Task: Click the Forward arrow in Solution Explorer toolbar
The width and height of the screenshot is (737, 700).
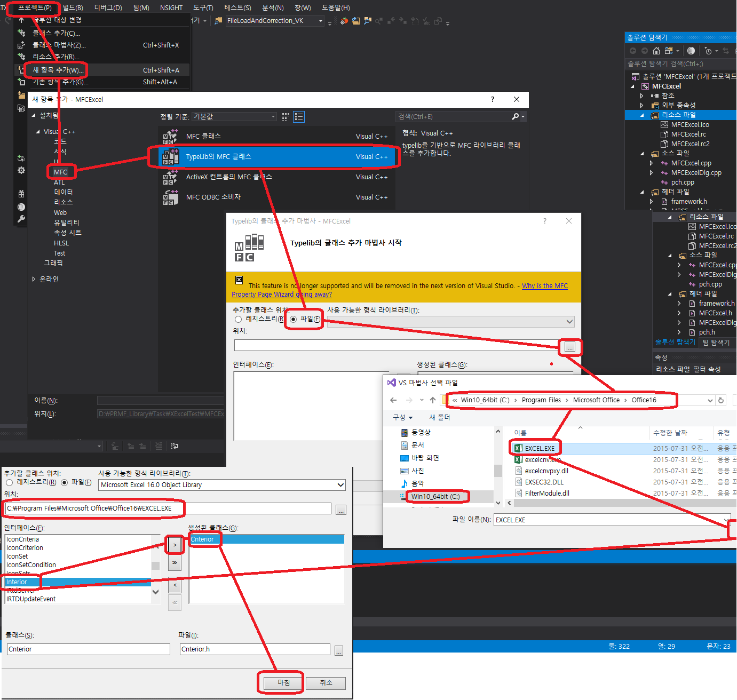Action: (x=644, y=51)
